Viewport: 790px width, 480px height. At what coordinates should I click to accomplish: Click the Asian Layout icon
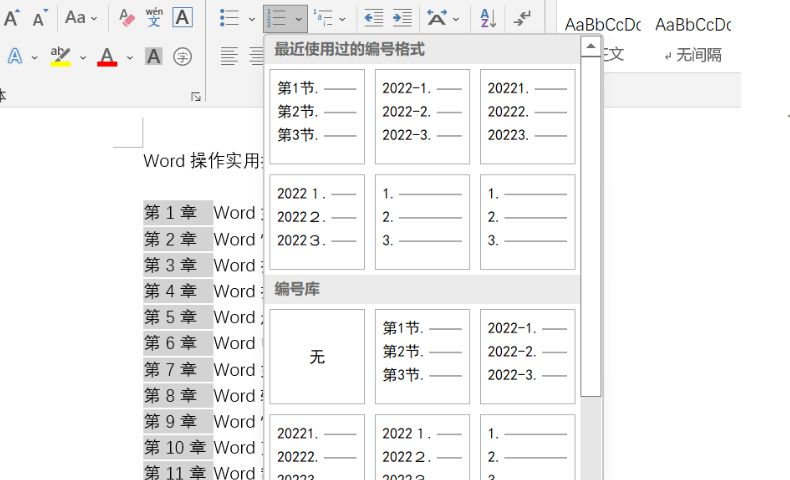point(436,19)
